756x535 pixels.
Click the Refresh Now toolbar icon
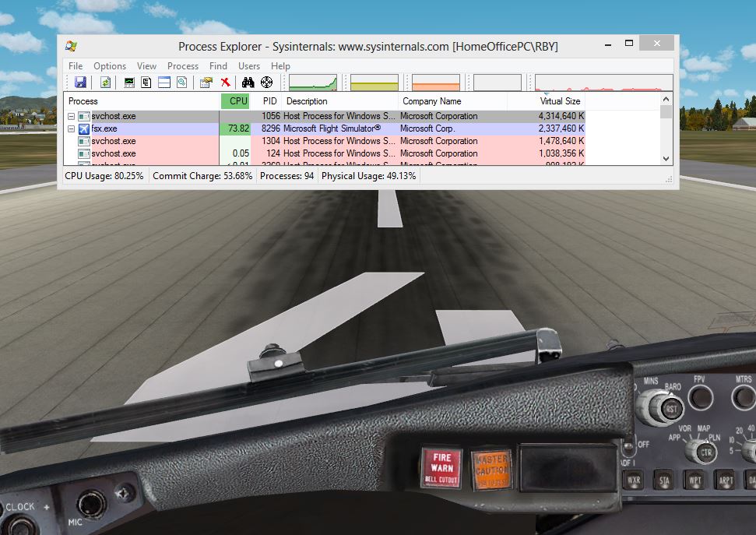105,83
